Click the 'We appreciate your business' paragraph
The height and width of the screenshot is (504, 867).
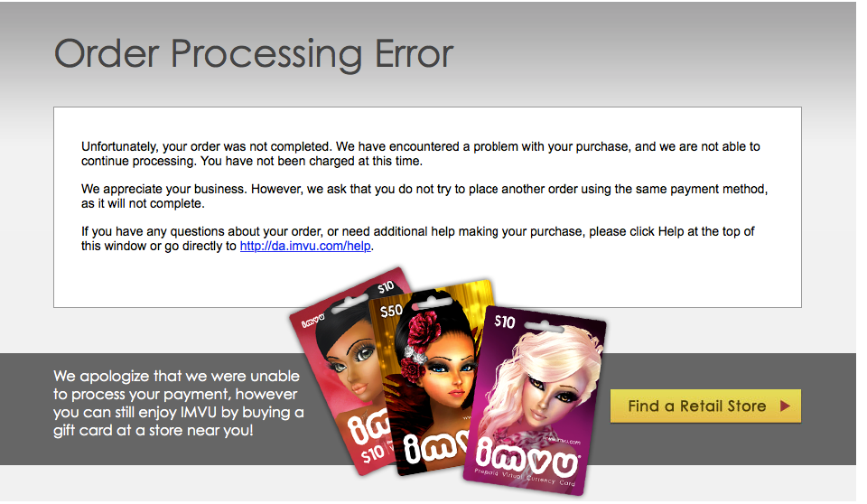(424, 196)
